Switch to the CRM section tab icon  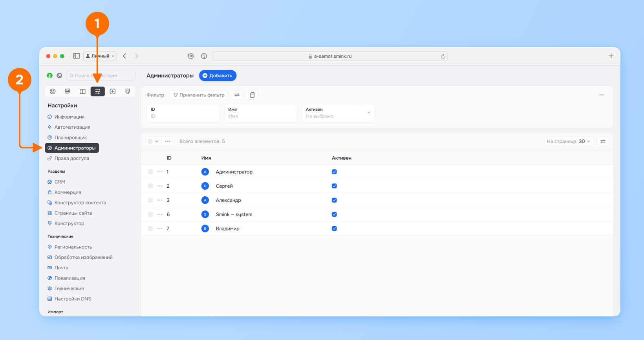coord(53,91)
